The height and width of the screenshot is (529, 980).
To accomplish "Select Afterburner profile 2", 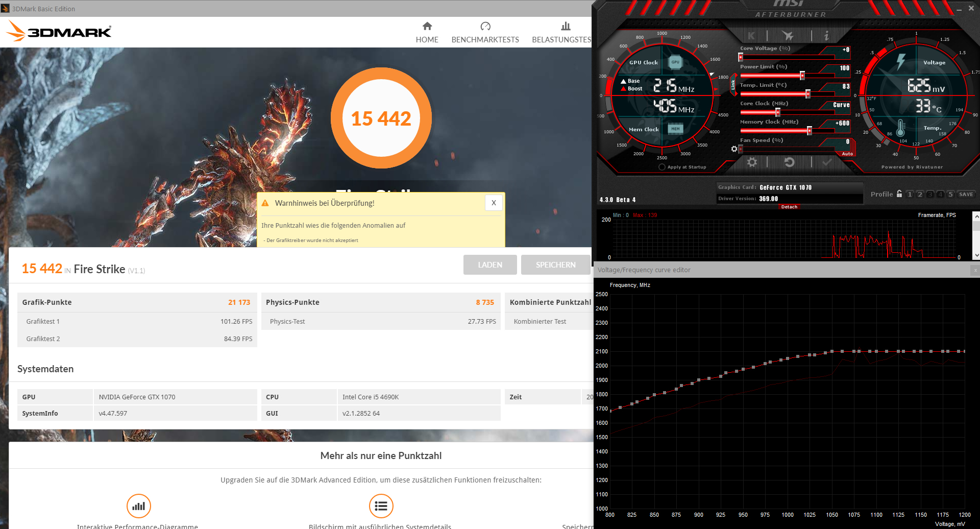I will tap(920, 195).
